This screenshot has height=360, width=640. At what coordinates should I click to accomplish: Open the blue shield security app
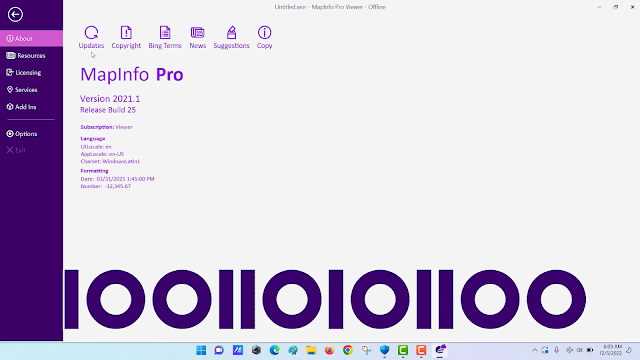[x=384, y=350]
